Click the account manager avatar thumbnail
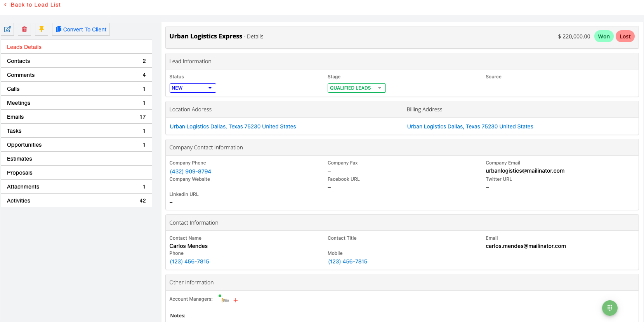644x322 pixels. pyautogui.click(x=225, y=300)
